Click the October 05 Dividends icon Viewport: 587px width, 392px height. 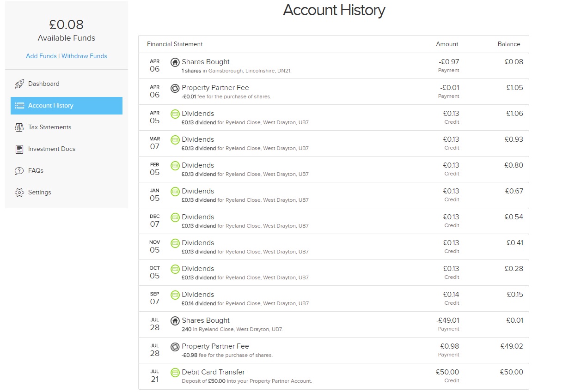(175, 269)
